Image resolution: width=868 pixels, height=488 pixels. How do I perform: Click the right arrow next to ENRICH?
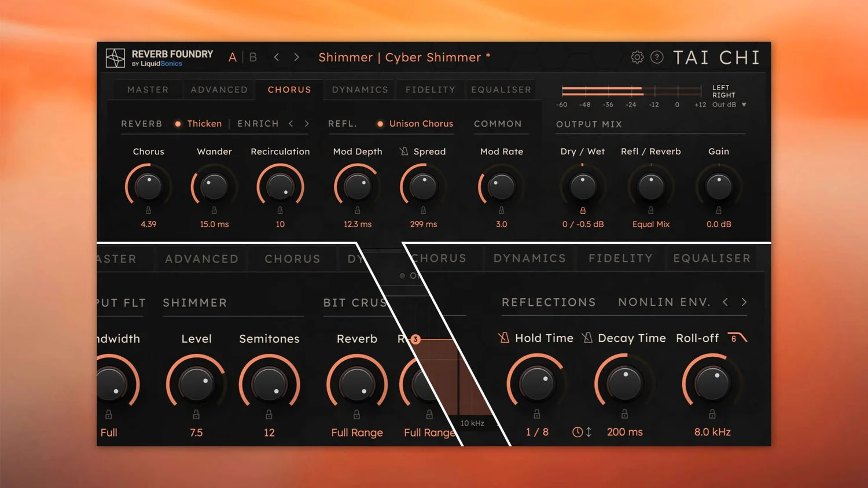307,123
